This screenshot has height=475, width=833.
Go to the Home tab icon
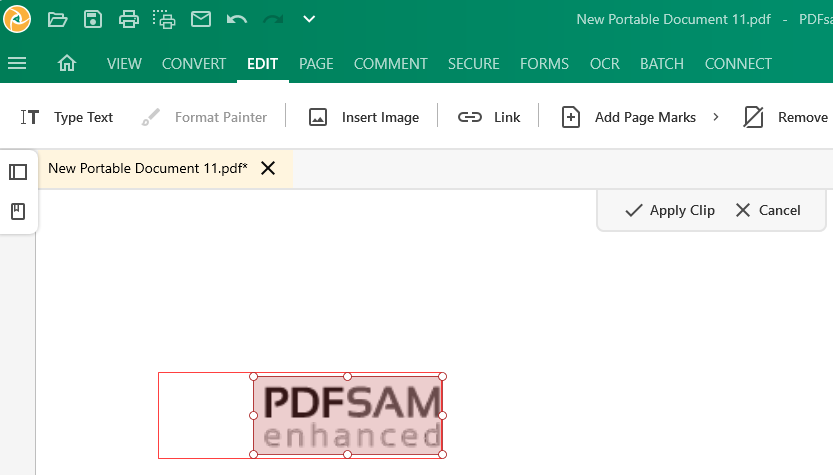click(x=67, y=63)
